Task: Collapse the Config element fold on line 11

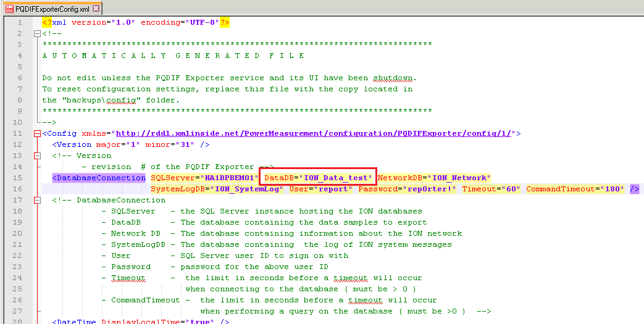Action: [x=38, y=133]
